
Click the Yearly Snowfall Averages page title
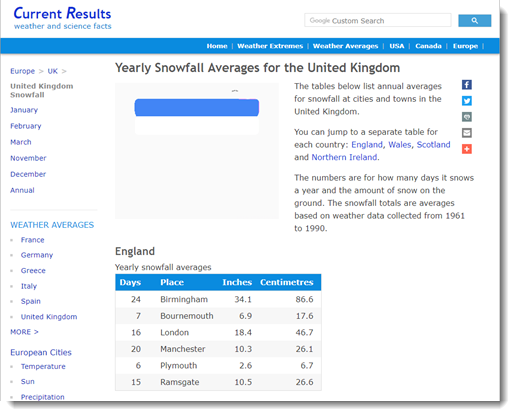point(257,68)
